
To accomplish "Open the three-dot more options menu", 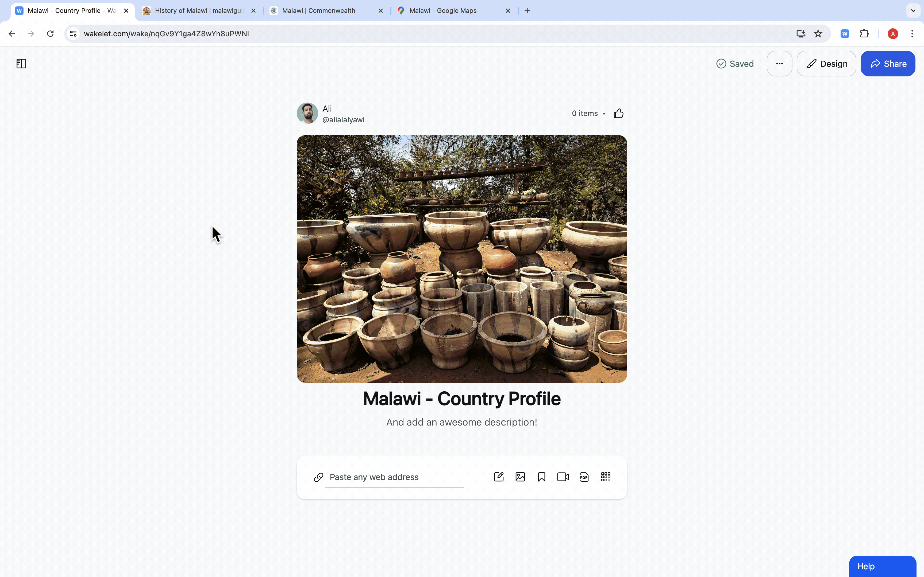I will [x=779, y=64].
